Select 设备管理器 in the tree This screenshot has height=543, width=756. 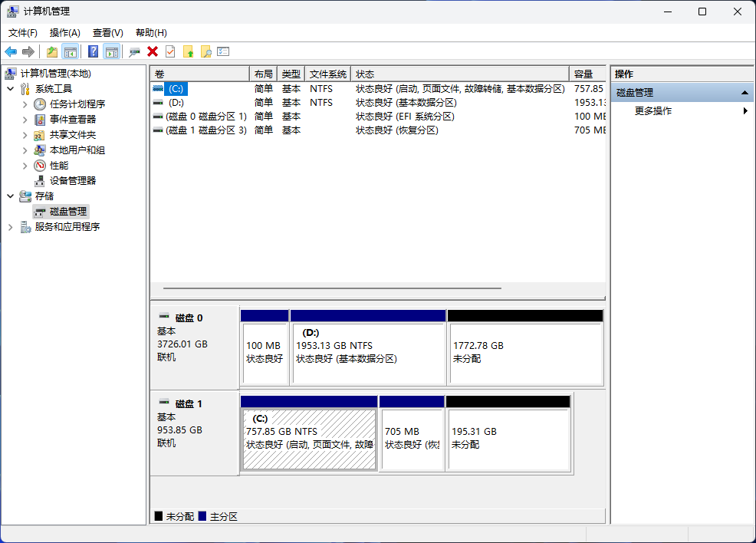point(73,181)
